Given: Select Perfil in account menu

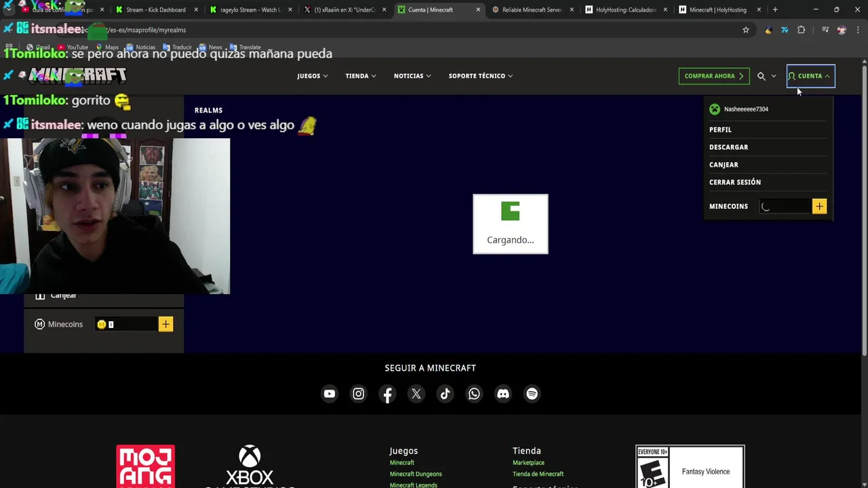Looking at the screenshot, I should pyautogui.click(x=720, y=129).
